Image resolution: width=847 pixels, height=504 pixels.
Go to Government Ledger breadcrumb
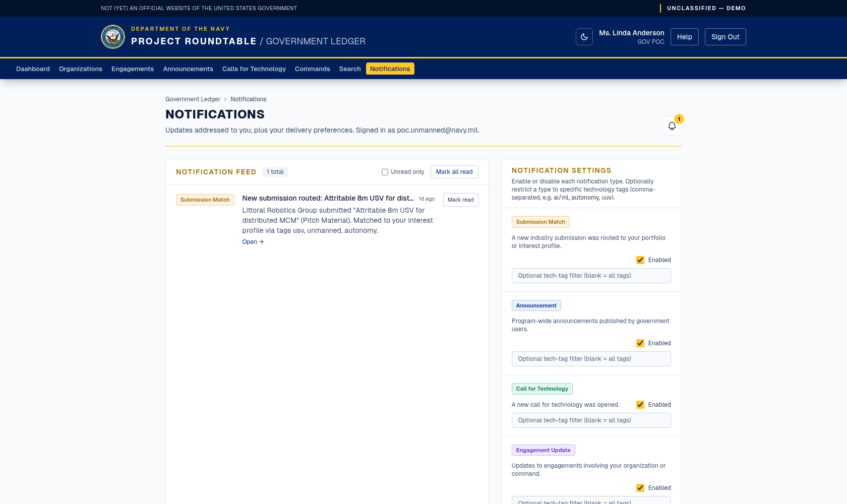pyautogui.click(x=193, y=99)
